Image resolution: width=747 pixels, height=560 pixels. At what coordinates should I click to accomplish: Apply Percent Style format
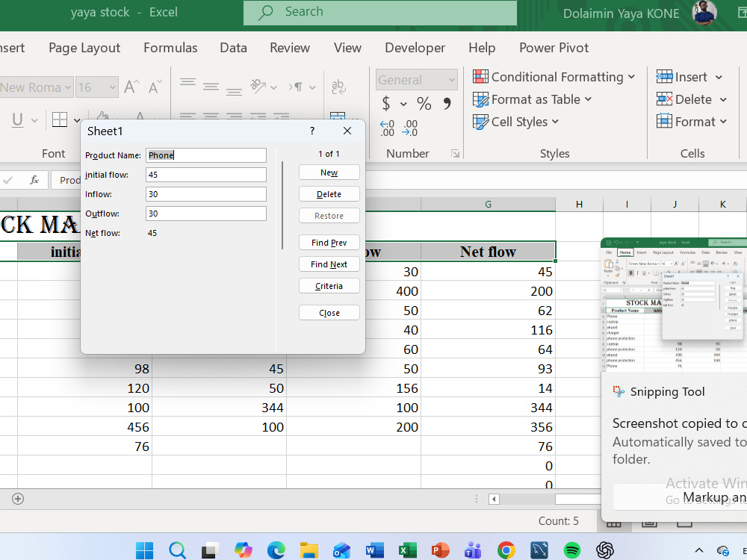tap(424, 103)
